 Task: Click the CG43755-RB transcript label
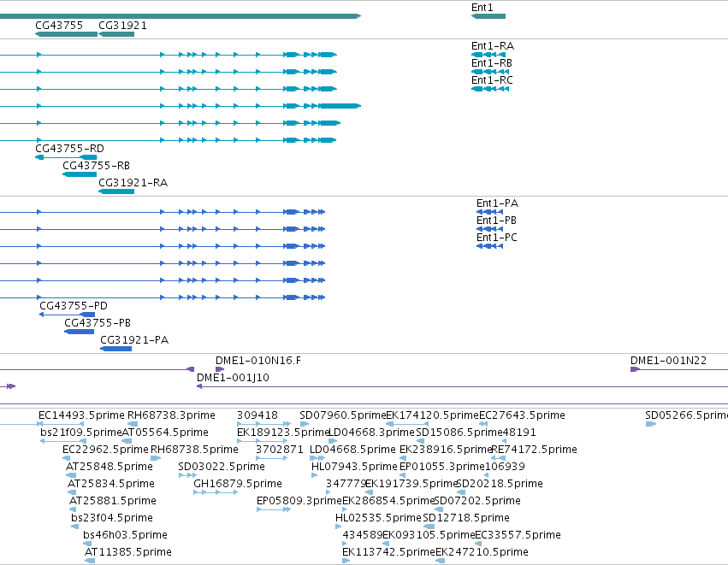click(x=96, y=166)
